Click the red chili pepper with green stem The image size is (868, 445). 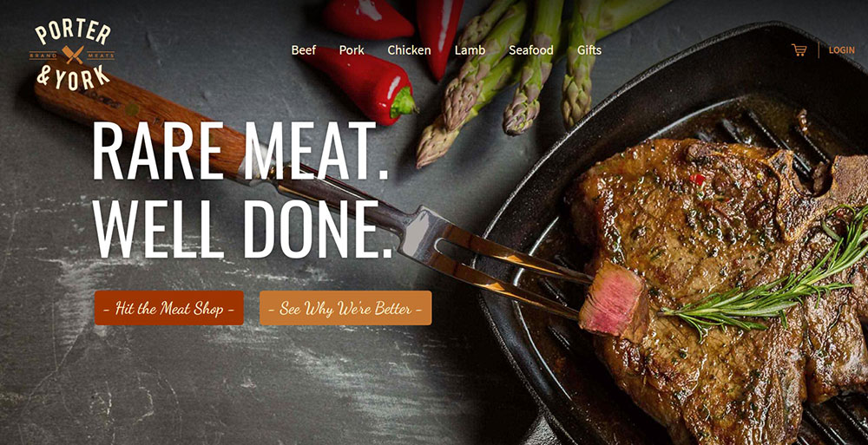coord(363,83)
